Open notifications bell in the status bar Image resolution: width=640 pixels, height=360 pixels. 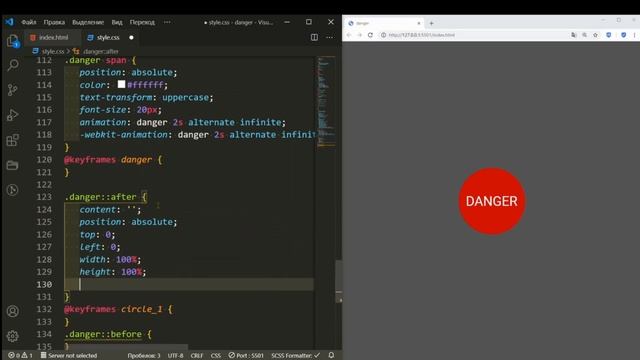[x=331, y=356]
